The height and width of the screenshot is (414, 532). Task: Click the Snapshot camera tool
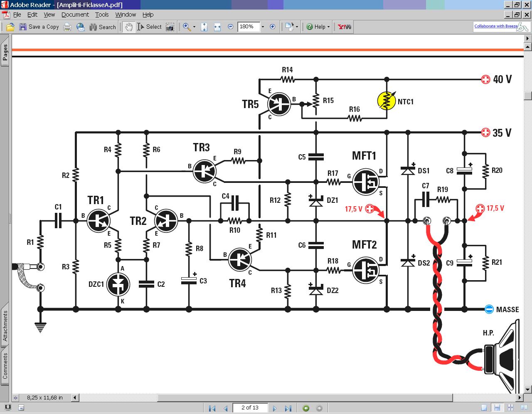[170, 27]
